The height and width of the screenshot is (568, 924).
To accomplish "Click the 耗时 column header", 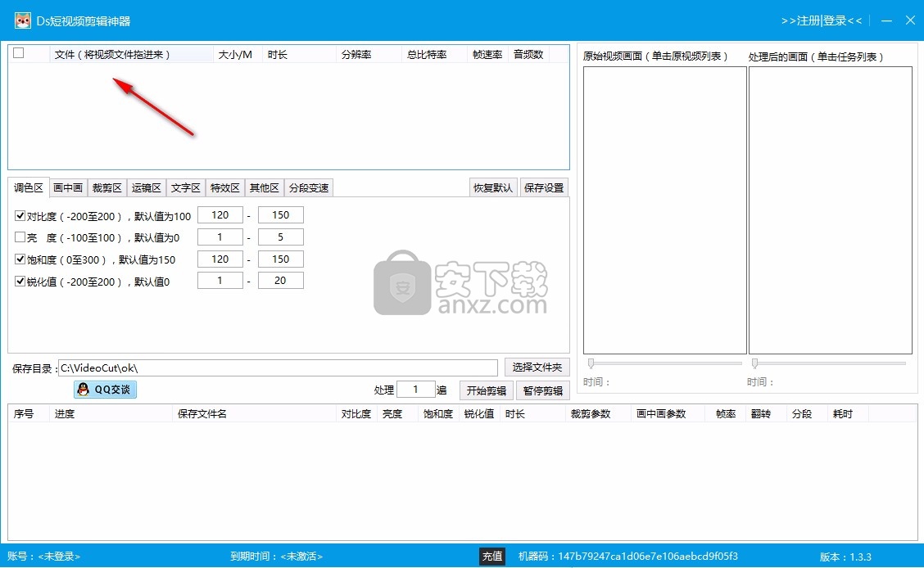I will tap(847, 414).
